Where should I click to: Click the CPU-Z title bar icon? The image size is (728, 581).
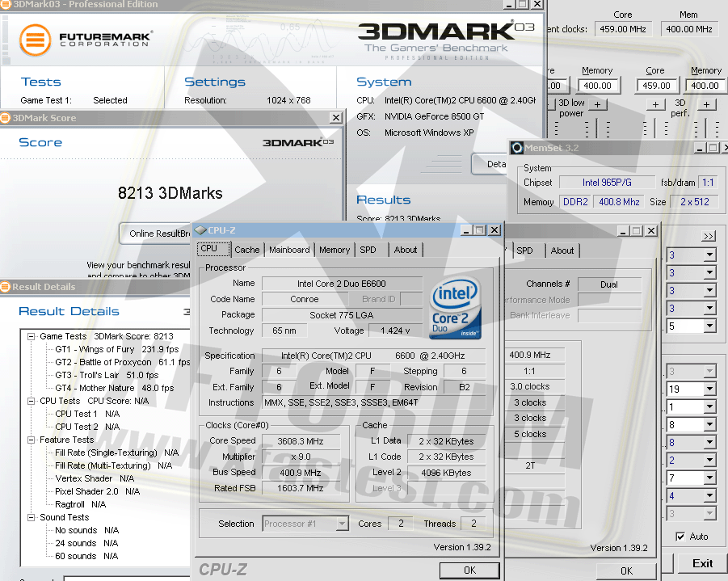click(200, 230)
